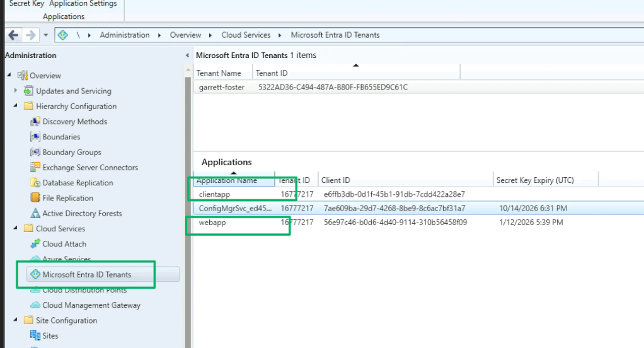Click the Sites node icon
644x348 pixels.
coord(35,336)
